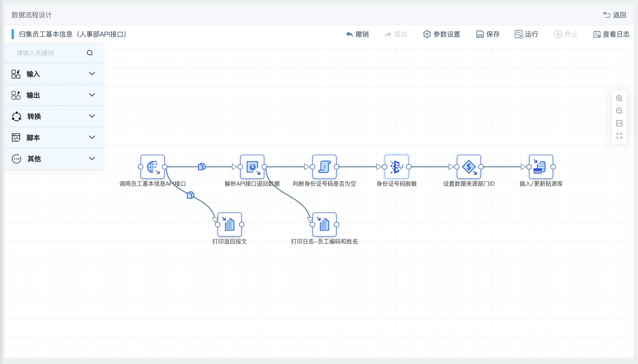Click the 返回 link at top right
This screenshot has width=638, height=364.
615,15
